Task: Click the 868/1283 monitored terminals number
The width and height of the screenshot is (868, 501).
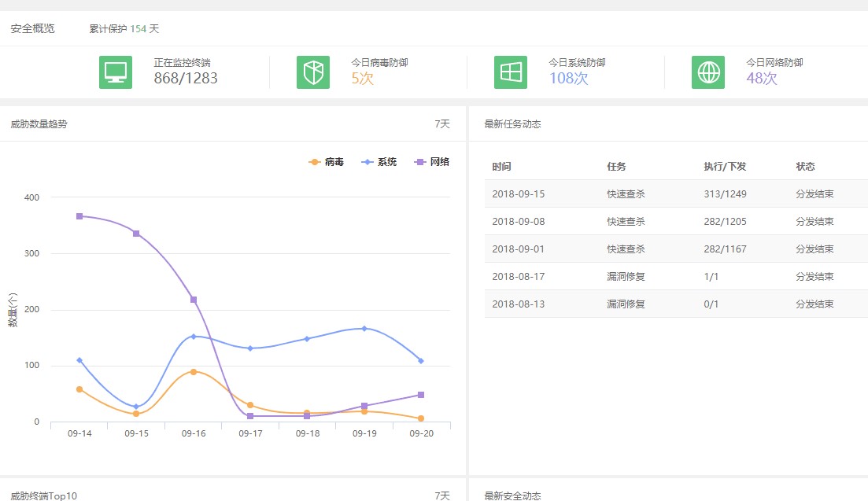Action: click(186, 79)
